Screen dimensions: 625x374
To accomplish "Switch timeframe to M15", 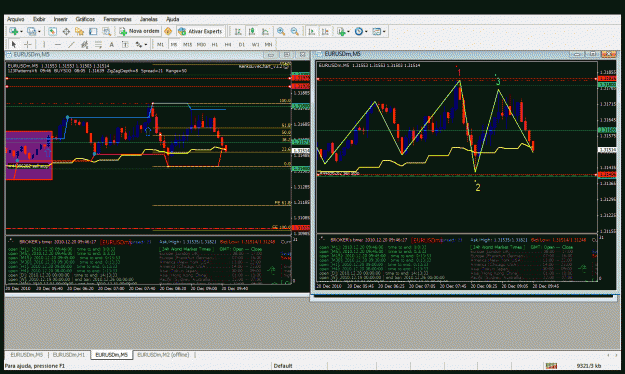I will [187, 45].
